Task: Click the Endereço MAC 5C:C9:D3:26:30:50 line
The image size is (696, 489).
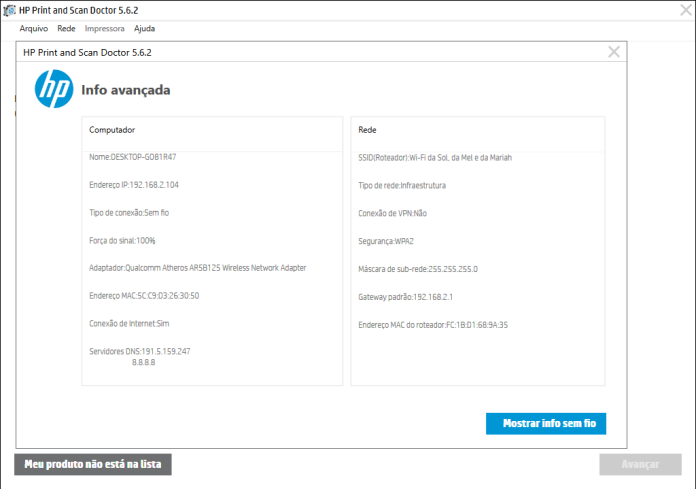Action: [144, 296]
